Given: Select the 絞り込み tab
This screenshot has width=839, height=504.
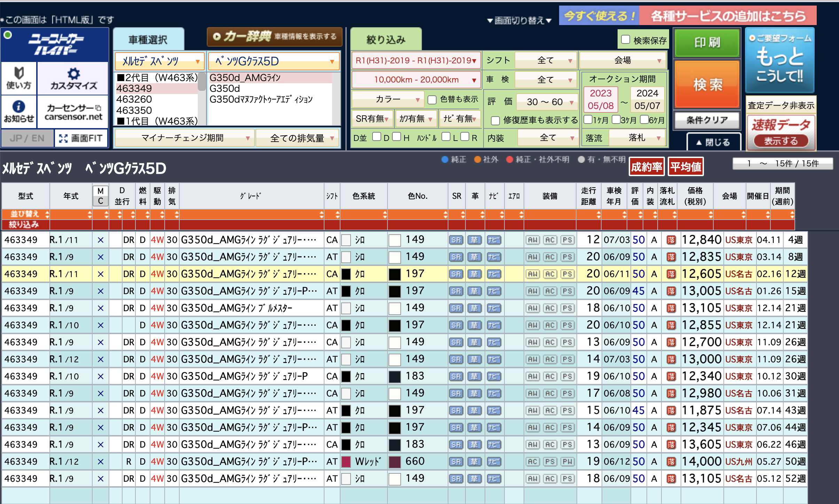Looking at the screenshot, I should click(x=386, y=40).
